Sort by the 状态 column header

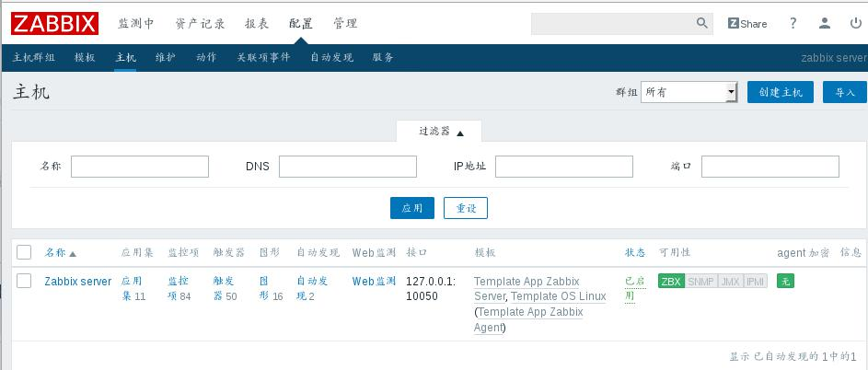(x=635, y=252)
